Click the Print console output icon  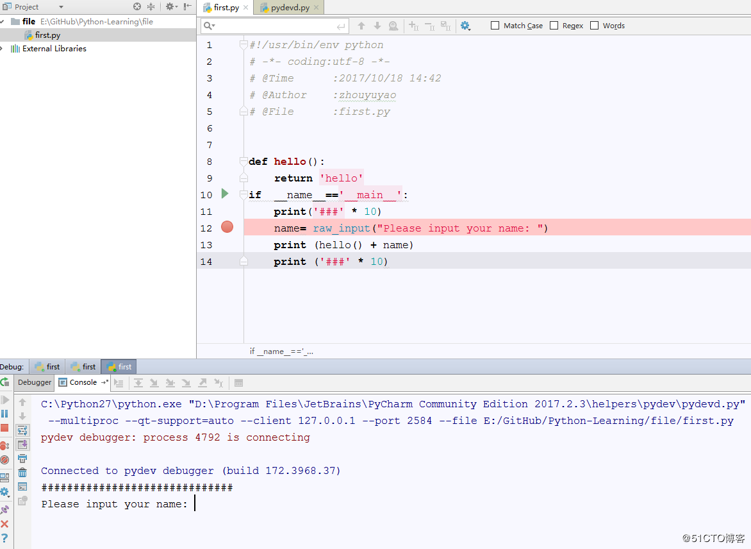point(23,458)
